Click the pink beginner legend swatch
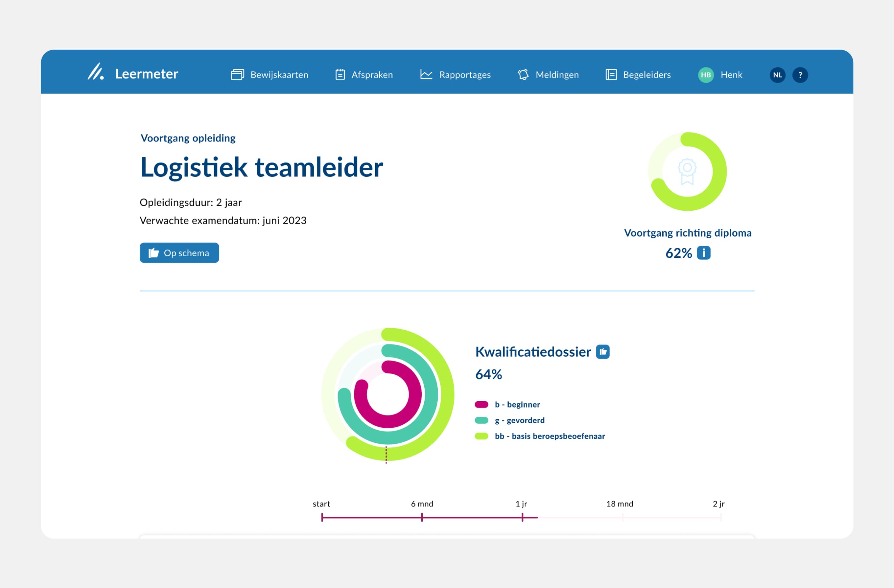Image resolution: width=894 pixels, height=588 pixels. (481, 404)
